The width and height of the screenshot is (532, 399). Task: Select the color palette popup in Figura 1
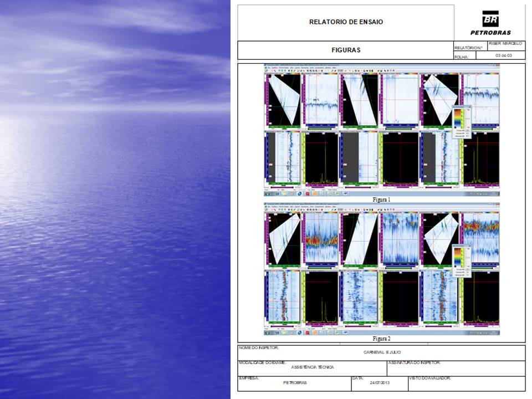pyautogui.click(x=461, y=121)
